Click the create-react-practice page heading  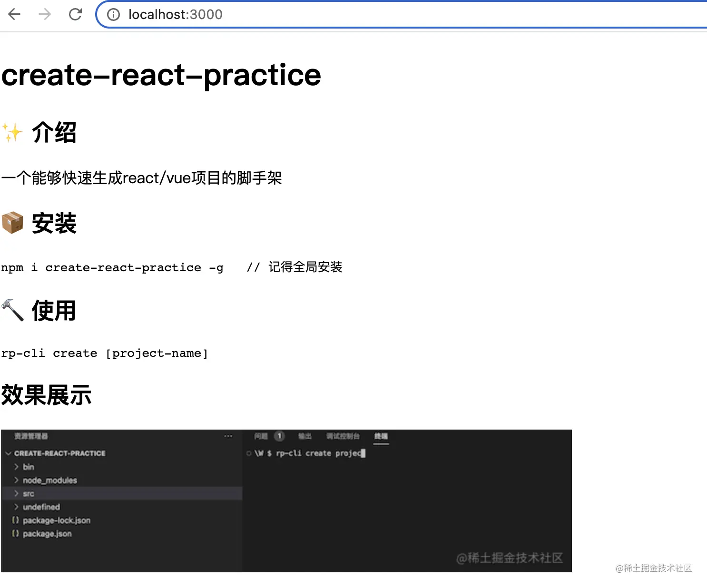(161, 75)
